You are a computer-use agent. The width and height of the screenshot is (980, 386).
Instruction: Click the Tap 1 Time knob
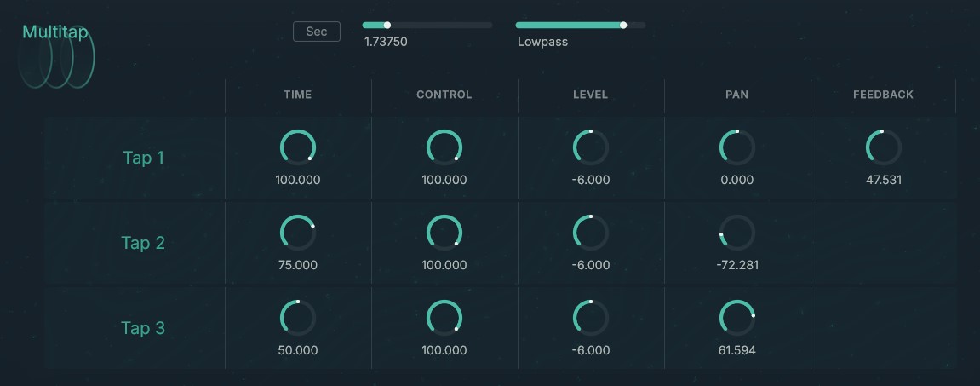point(298,147)
